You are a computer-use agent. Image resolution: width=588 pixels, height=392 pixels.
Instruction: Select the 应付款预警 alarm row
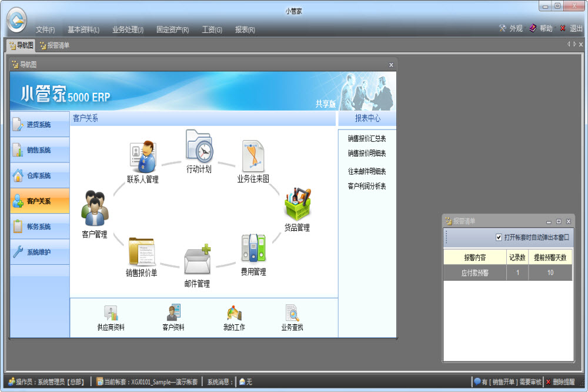(x=476, y=273)
